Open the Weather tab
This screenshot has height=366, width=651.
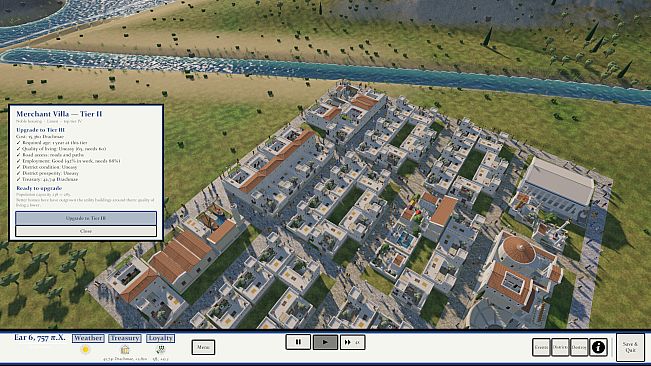pyautogui.click(x=88, y=338)
